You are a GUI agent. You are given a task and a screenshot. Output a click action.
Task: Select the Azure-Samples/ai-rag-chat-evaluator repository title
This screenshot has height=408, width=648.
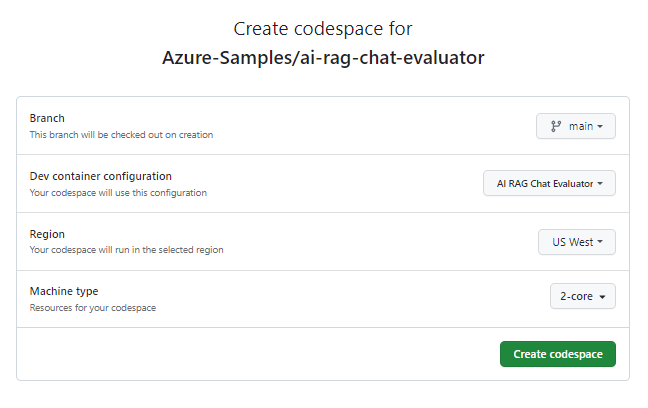(x=323, y=58)
